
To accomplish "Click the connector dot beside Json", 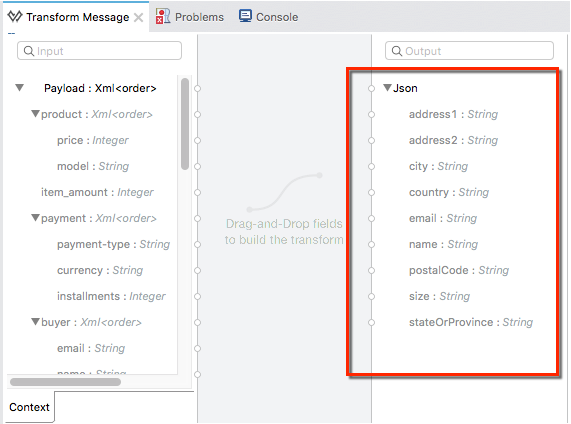I will [x=371, y=88].
